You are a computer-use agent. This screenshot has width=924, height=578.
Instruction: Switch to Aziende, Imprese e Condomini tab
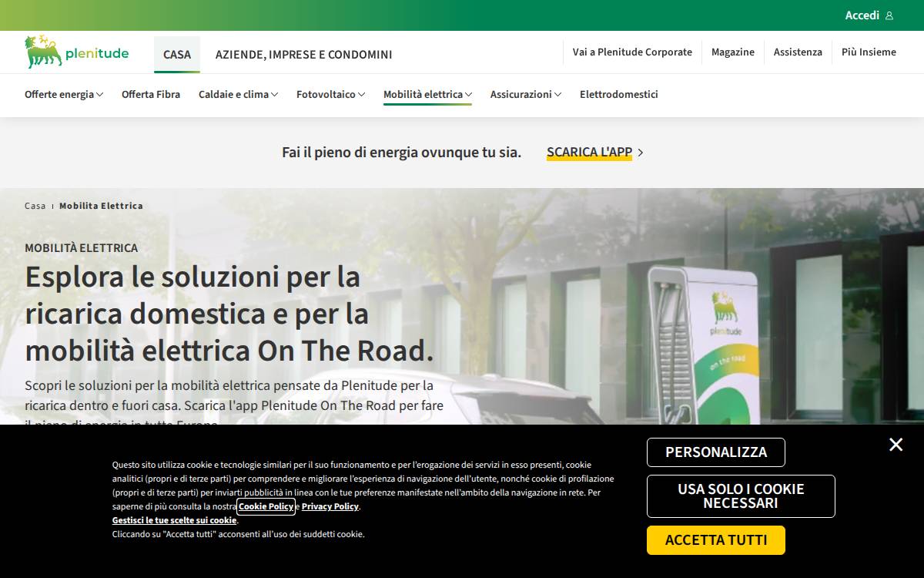[x=304, y=55]
